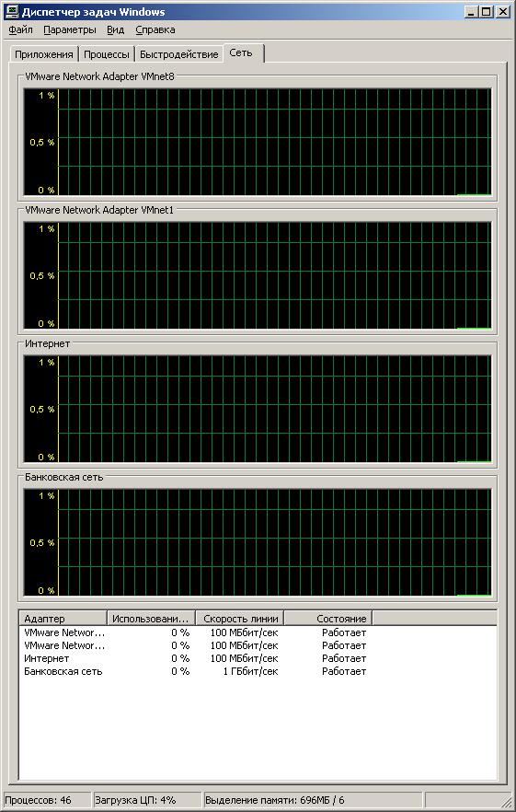Switch to the Приложения tab

click(44, 54)
